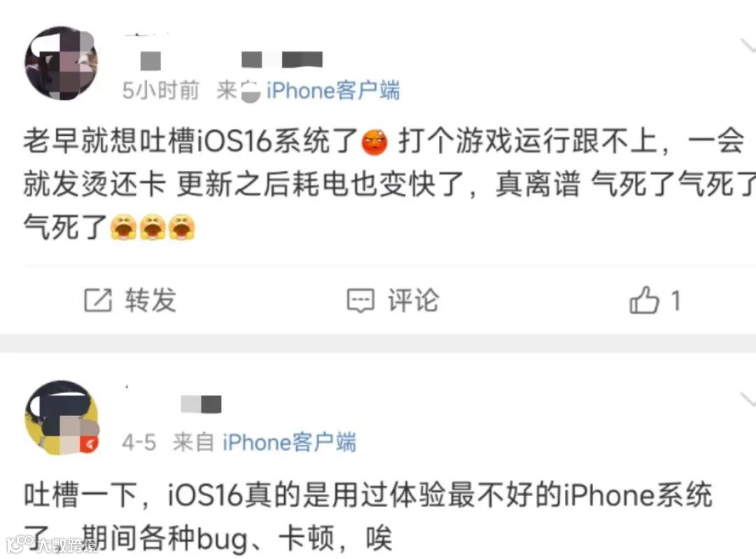Open first poster's pixelated avatar
The image size is (756, 559).
click(x=62, y=63)
